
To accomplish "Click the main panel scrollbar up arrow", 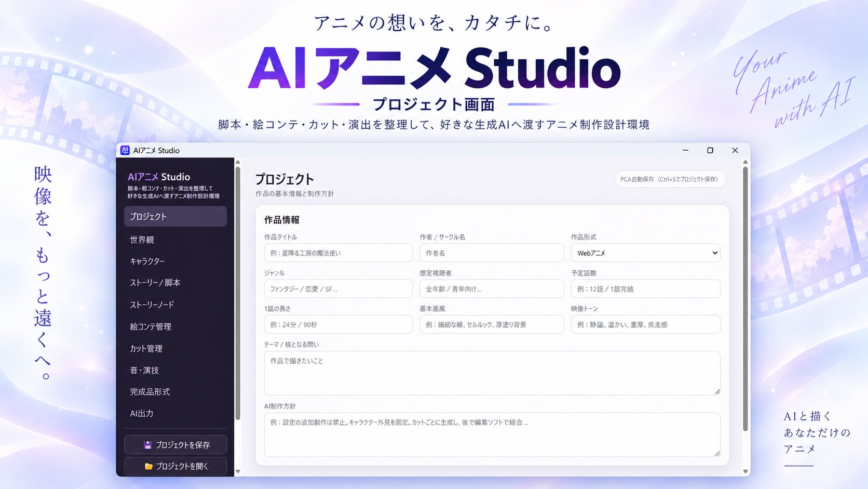I will [745, 162].
